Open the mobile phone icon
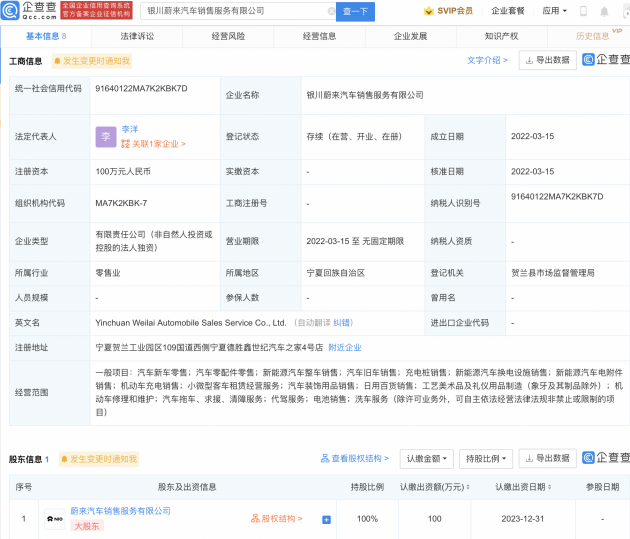The height and width of the screenshot is (539, 630). click(x=583, y=11)
